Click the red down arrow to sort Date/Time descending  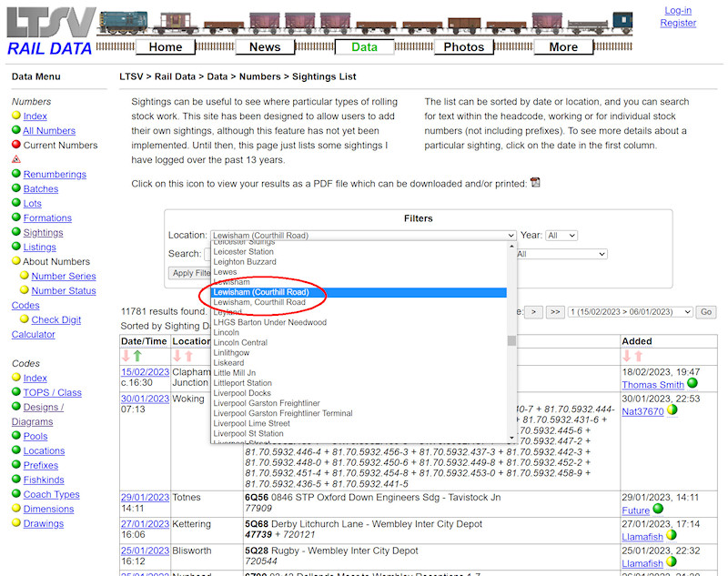point(125,355)
